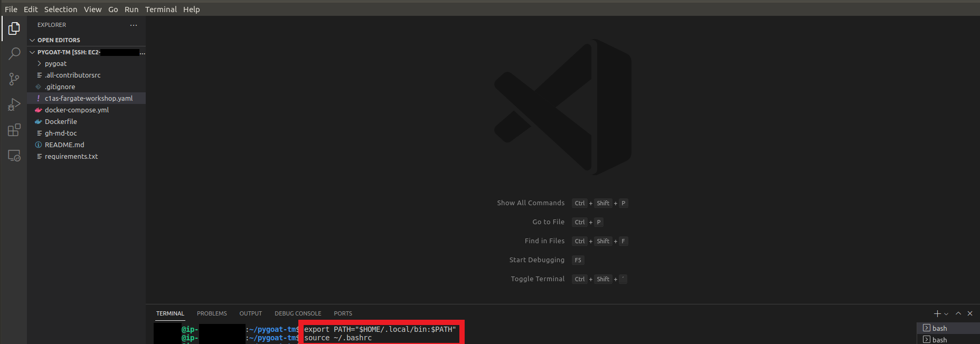Close the terminal panel
This screenshot has height=344, width=980.
click(970, 313)
